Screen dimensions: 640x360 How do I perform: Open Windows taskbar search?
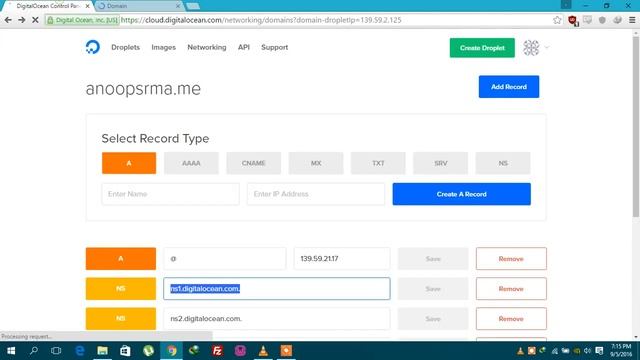(34, 351)
